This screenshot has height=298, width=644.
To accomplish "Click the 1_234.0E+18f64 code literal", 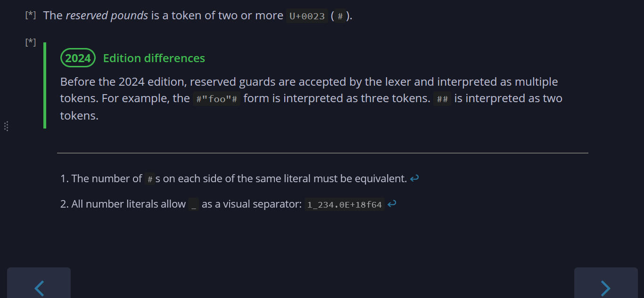I will click(344, 205).
